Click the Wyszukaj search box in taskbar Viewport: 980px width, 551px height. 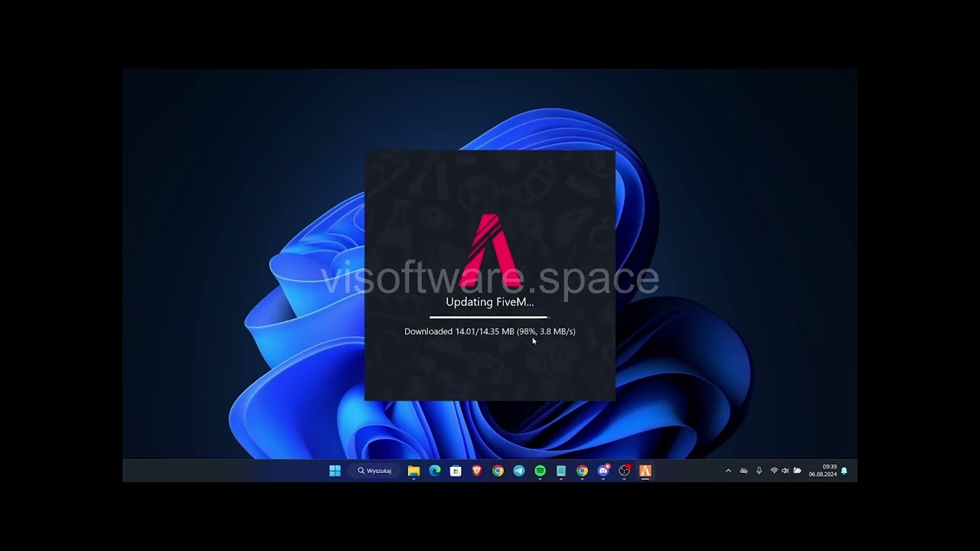[x=374, y=471]
